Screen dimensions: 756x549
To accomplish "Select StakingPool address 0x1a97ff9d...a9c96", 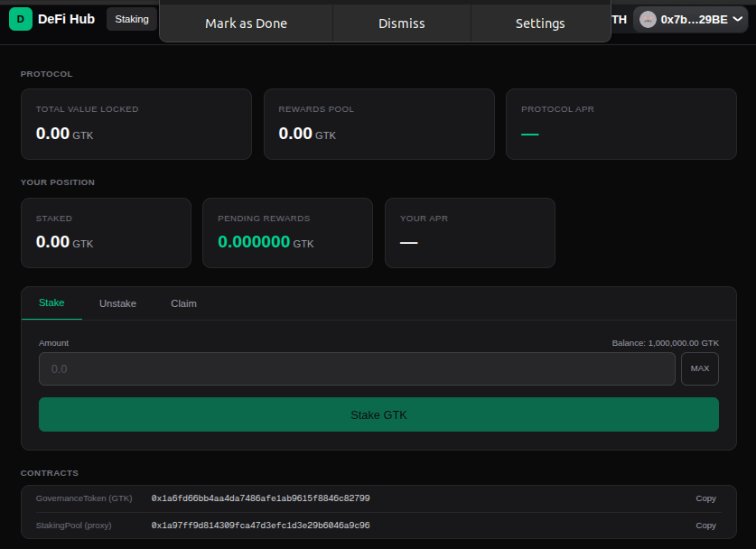I will (260, 526).
